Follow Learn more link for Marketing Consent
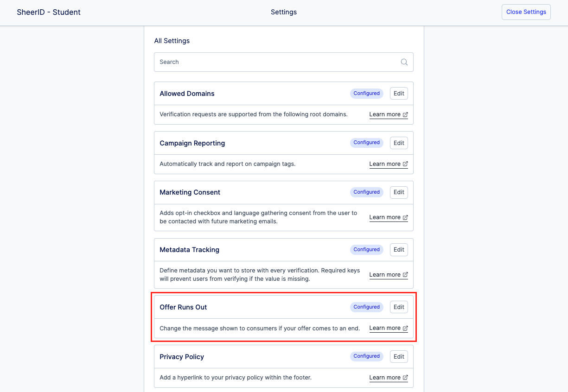568x392 pixels. (385, 217)
